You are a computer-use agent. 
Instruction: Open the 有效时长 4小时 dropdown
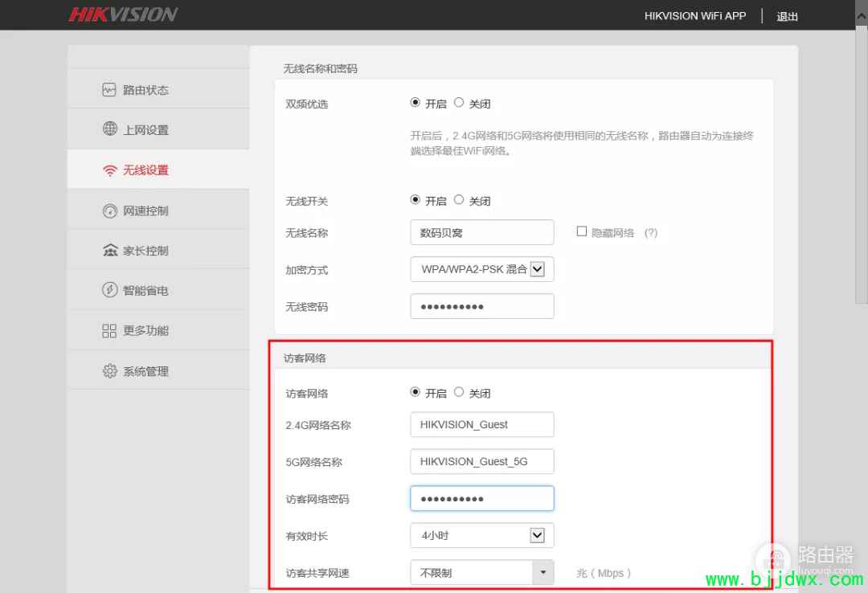click(482, 535)
